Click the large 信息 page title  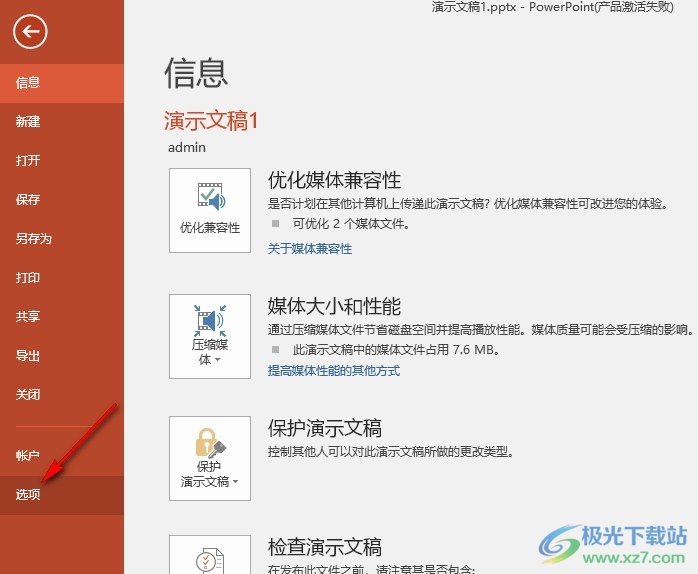tap(196, 73)
